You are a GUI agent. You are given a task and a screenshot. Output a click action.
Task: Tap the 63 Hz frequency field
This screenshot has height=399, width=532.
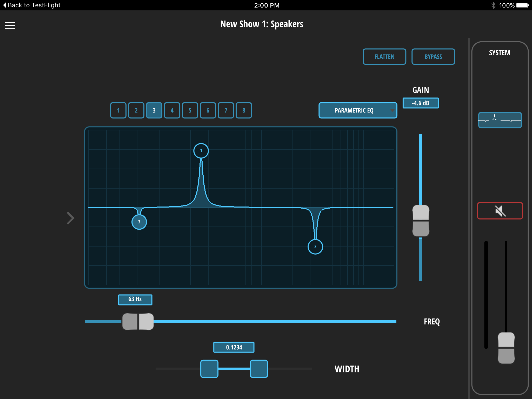click(x=135, y=300)
